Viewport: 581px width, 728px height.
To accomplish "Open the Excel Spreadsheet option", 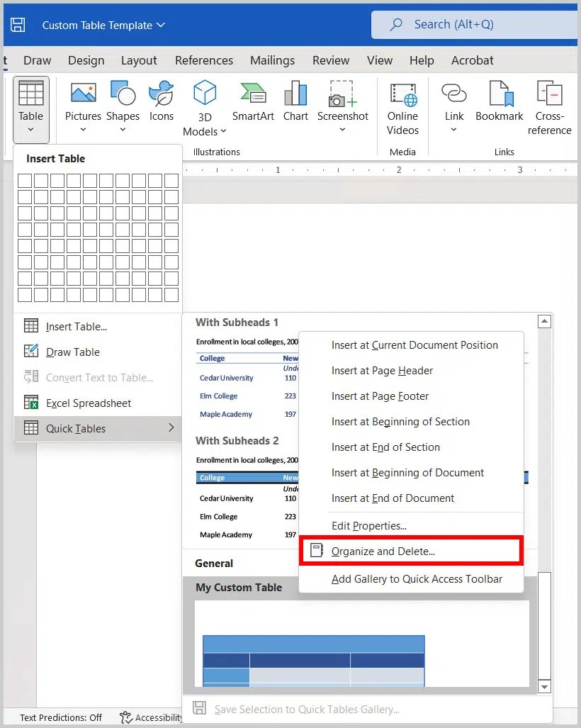I will pos(88,403).
